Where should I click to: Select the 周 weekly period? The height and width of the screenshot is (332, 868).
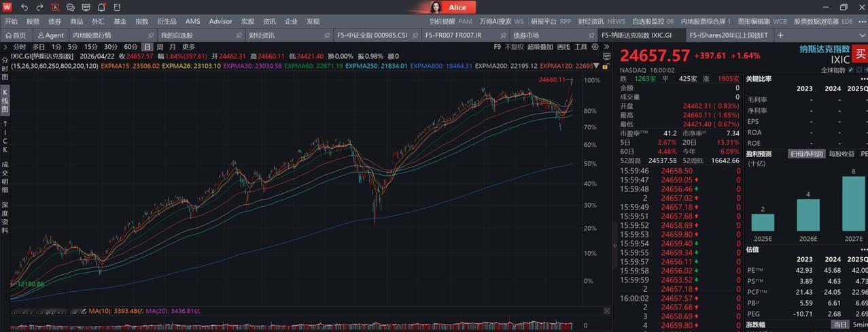pyautogui.click(x=160, y=47)
